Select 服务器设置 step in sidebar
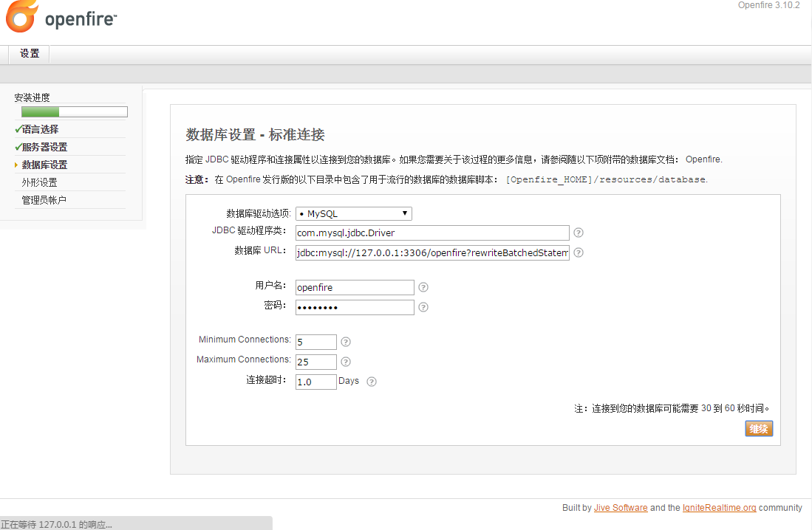This screenshot has width=812, height=530. click(x=44, y=147)
